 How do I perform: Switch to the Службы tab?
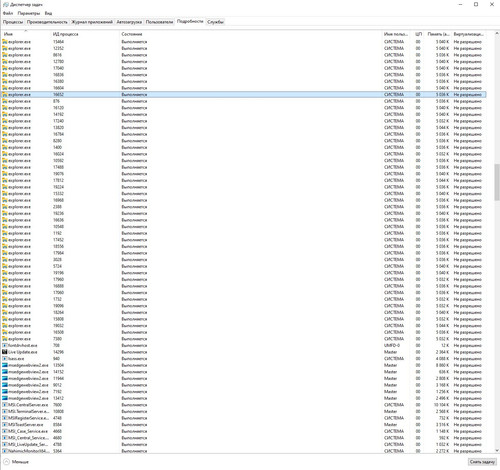(215, 22)
